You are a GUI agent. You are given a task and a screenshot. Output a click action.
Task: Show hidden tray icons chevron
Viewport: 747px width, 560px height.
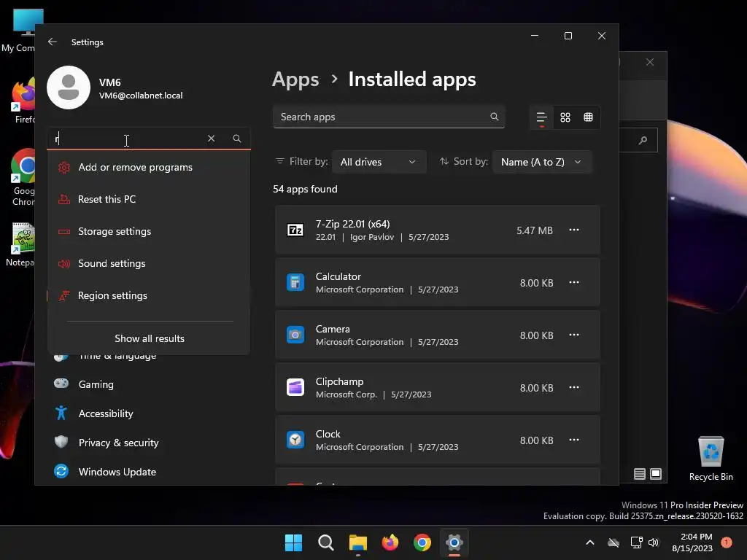pyautogui.click(x=589, y=542)
